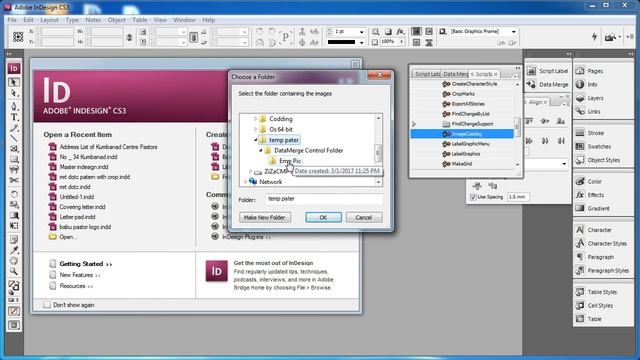Viewport: 640px width, 360px height.
Task: Select the Eyedropper tool
Action: (x=14, y=250)
